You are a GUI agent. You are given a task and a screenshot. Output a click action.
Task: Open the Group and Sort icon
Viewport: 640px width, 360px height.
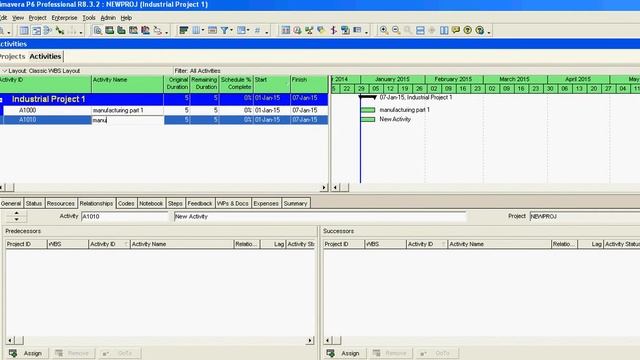tap(241, 30)
